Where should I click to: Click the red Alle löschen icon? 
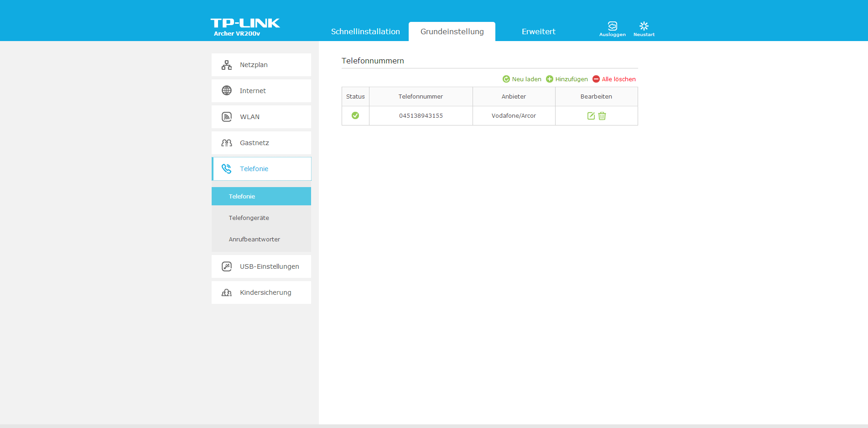[596, 79]
